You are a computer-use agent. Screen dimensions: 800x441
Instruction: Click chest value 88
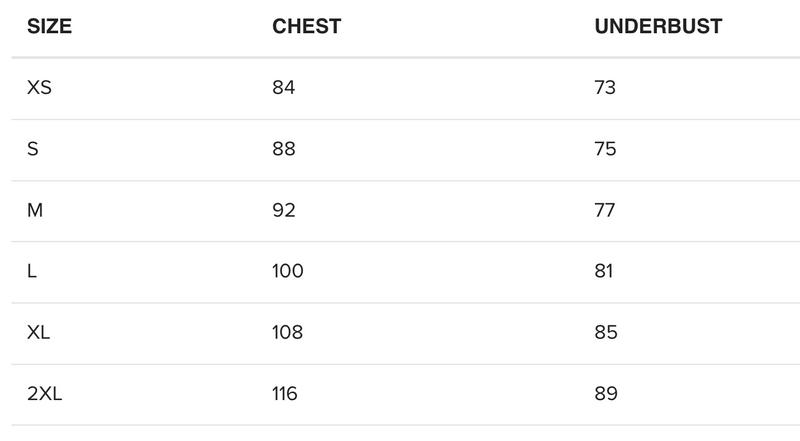pyautogui.click(x=284, y=149)
